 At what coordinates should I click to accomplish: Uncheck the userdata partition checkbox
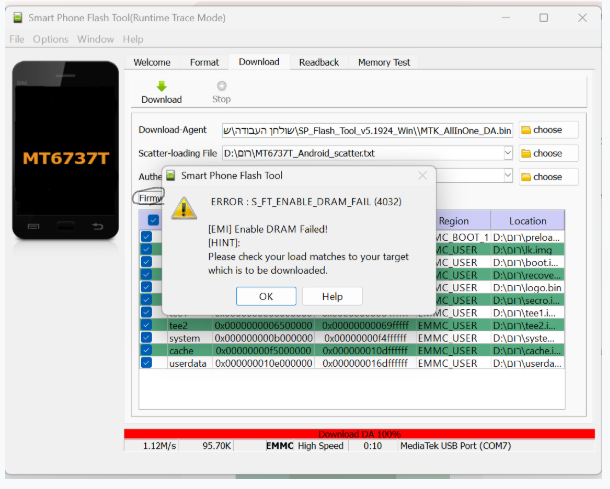click(147, 363)
